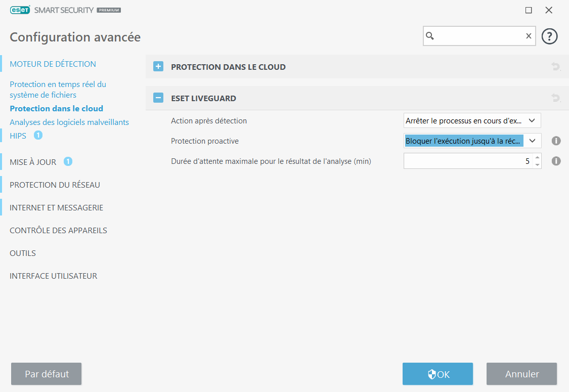Click the Configuration avancée heading

pos(75,37)
